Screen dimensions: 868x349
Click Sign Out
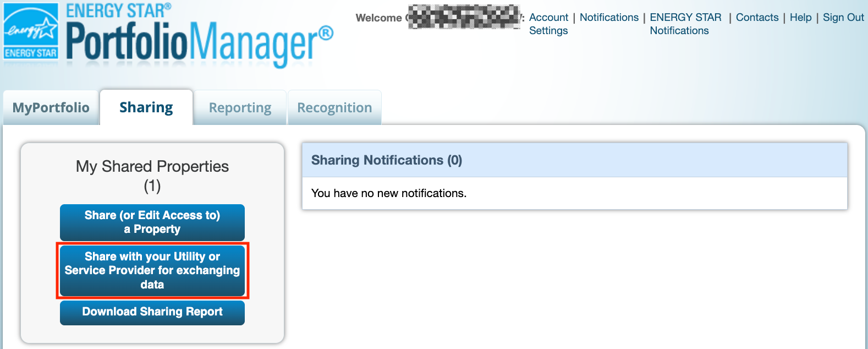point(843,17)
